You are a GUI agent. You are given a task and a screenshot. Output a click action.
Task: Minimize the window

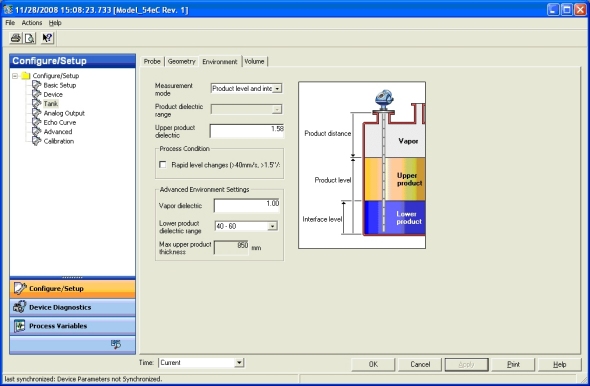(x=553, y=9)
